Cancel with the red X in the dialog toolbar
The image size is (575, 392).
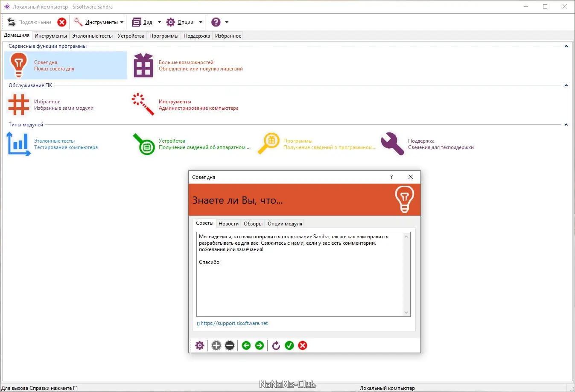tap(303, 345)
